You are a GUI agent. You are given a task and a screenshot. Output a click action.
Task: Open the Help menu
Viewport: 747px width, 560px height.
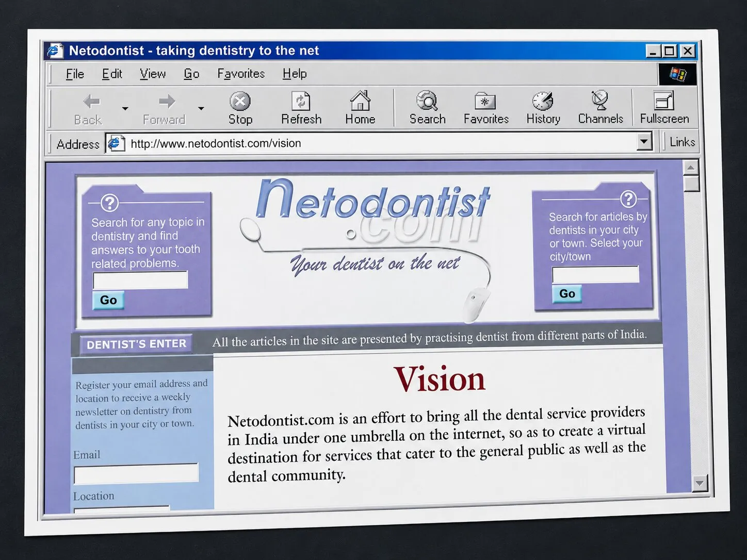tap(295, 74)
